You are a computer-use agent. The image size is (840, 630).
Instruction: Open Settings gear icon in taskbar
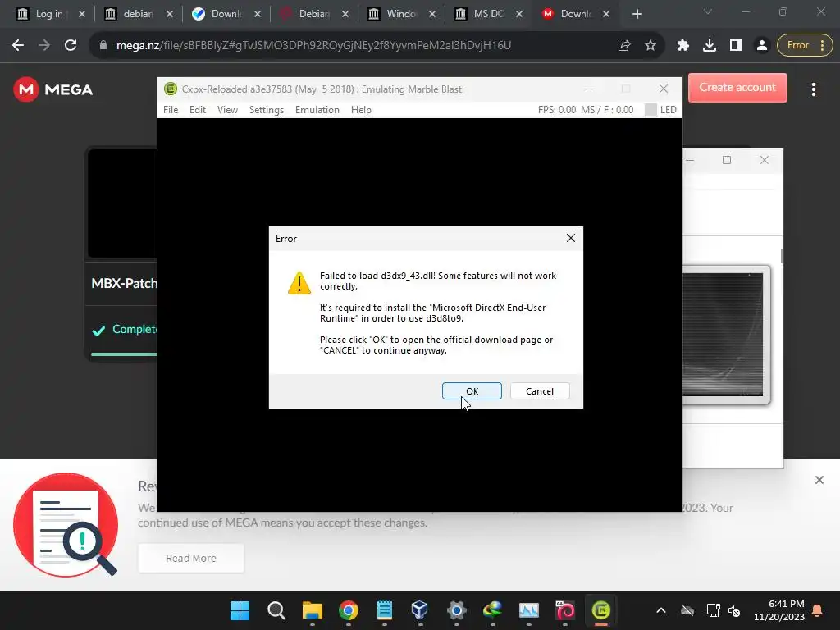coord(456,610)
